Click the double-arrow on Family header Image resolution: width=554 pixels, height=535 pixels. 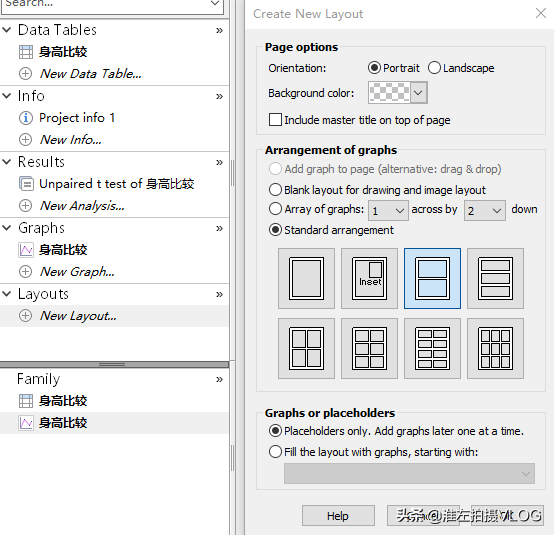click(x=219, y=380)
